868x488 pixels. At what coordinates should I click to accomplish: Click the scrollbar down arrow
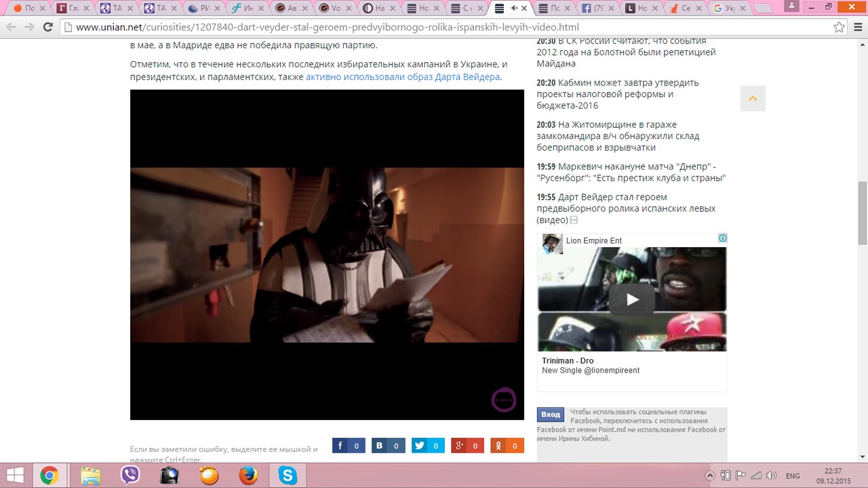coord(863,457)
